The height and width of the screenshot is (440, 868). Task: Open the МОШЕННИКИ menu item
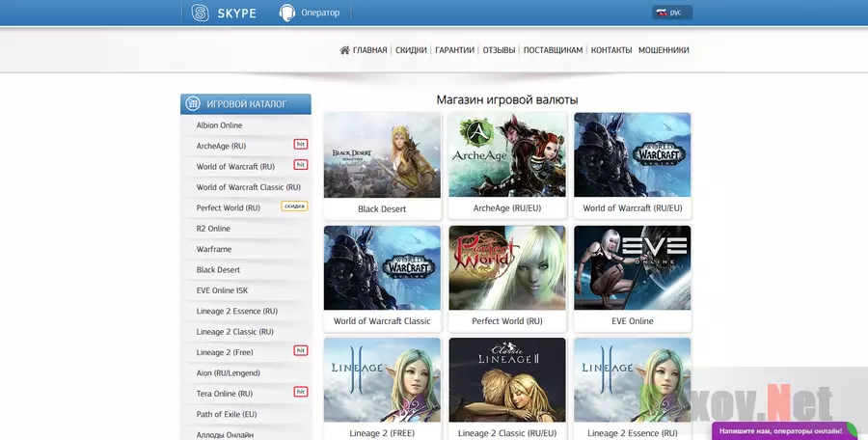(664, 50)
